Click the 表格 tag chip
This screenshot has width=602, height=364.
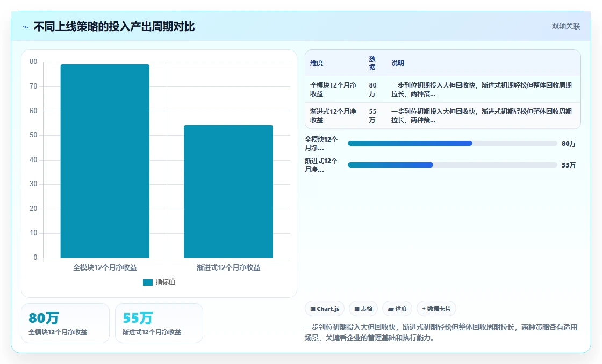(363, 309)
